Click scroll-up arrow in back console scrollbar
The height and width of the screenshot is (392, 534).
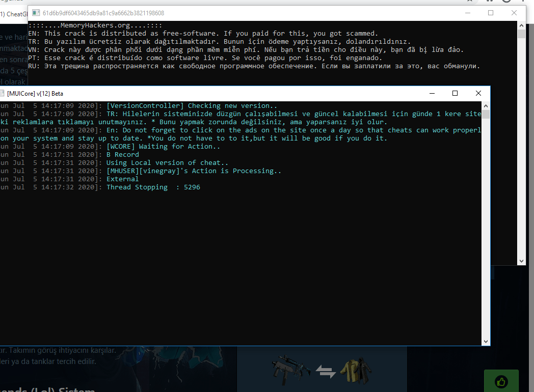(x=521, y=25)
